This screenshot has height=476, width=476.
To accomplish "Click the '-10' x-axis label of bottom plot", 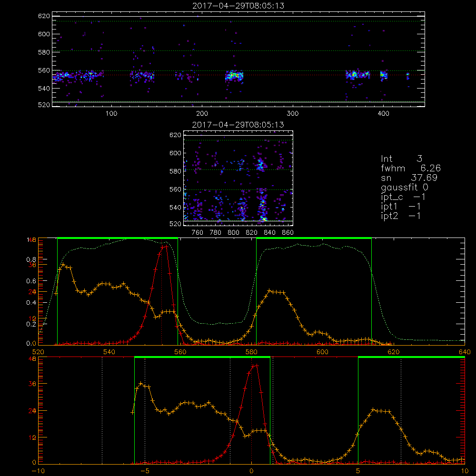I will tap(38, 471).
